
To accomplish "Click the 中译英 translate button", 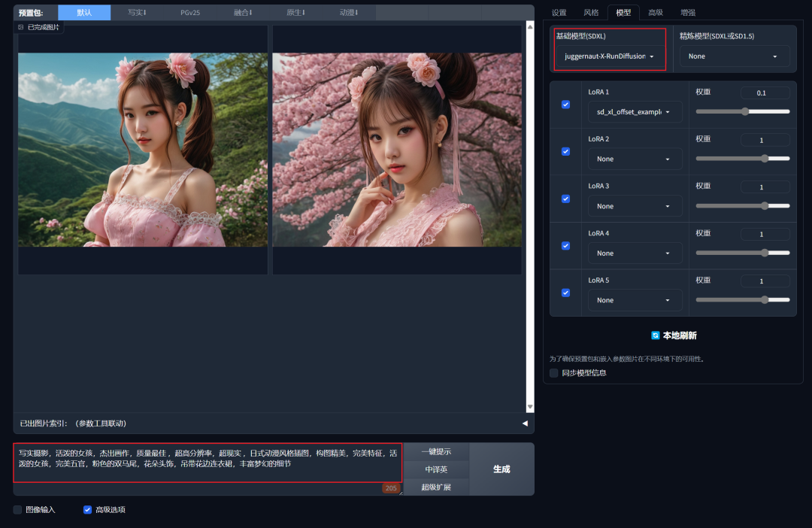I will pos(436,469).
